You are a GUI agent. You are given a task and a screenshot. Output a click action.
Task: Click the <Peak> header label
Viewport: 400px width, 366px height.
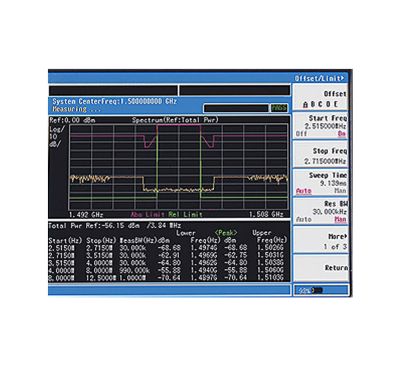(226, 233)
